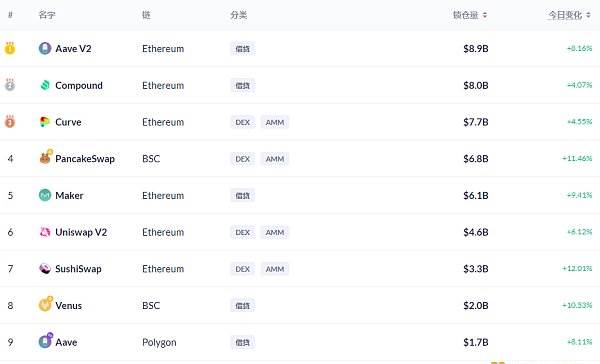Click the Venus logo icon

(46, 304)
